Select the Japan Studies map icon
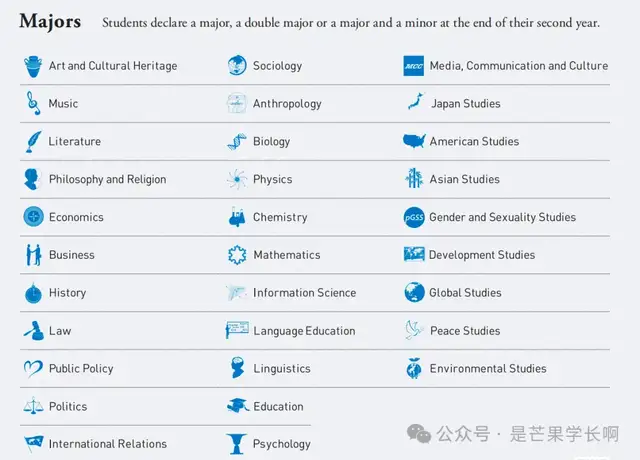This screenshot has height=460, width=640. (x=414, y=103)
